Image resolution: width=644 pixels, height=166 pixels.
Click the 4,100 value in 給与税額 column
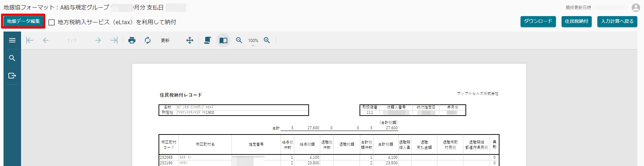click(314, 158)
